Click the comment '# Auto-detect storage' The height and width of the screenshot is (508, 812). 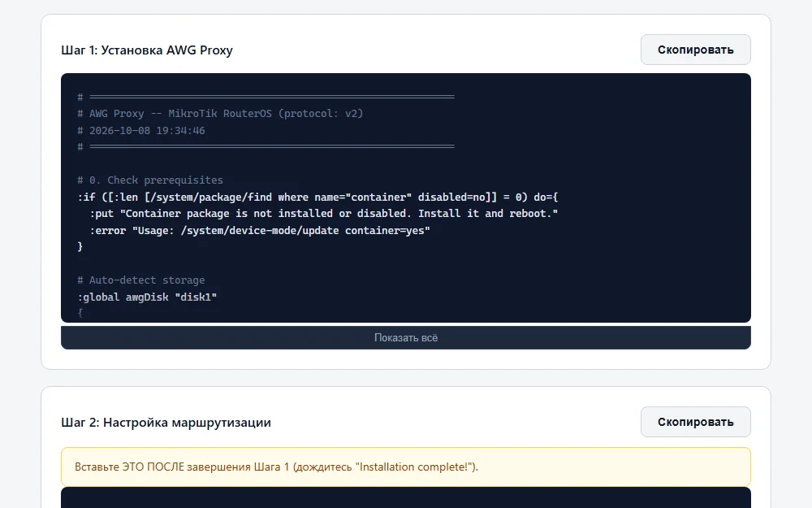click(x=141, y=280)
